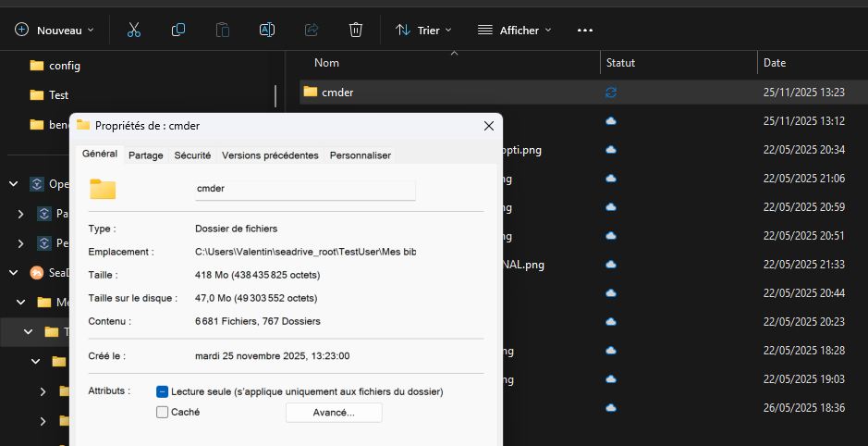Open the Nouveau dropdown

[55, 30]
